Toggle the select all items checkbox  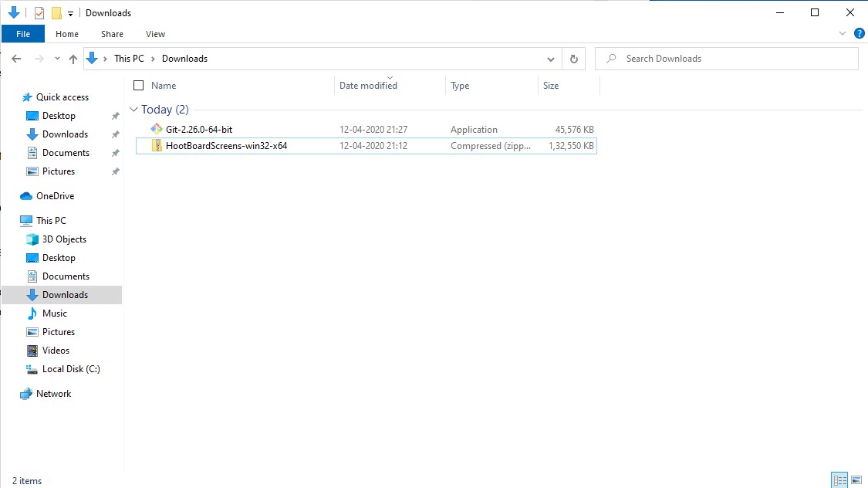point(139,86)
